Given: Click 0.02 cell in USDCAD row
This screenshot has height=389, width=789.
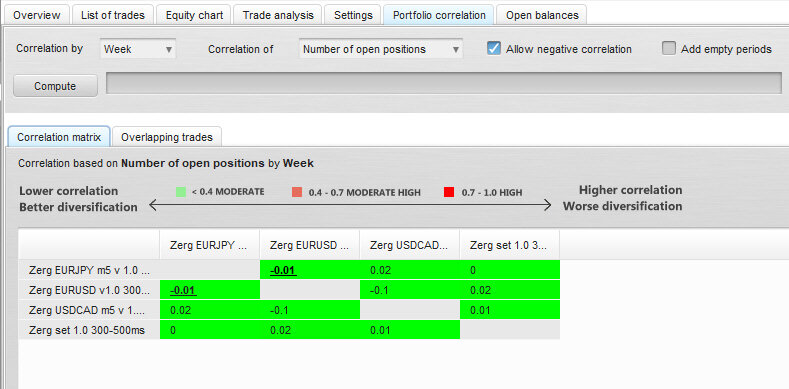Looking at the screenshot, I should click(x=209, y=310).
